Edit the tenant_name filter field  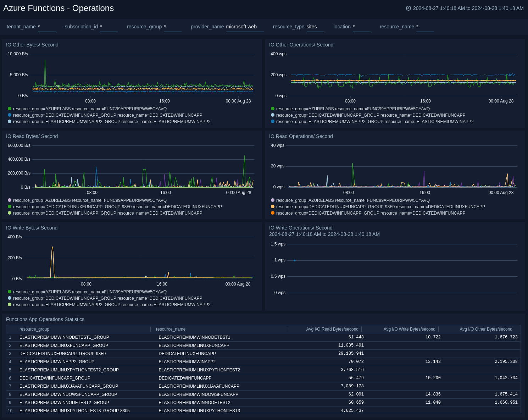click(x=47, y=27)
